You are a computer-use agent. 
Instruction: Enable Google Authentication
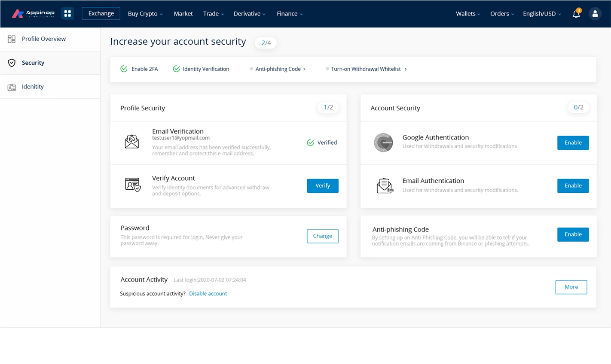tap(573, 143)
